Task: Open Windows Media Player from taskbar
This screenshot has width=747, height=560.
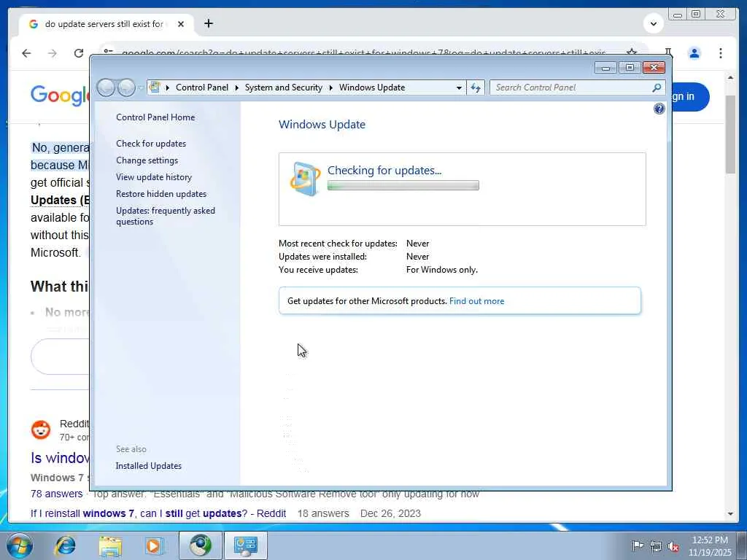Action: 154,545
